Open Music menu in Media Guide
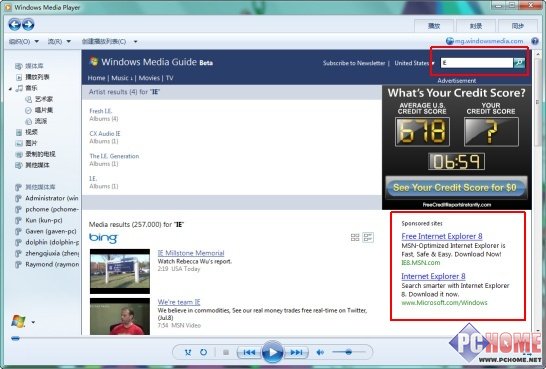This screenshot has height=369, width=546. coord(122,78)
